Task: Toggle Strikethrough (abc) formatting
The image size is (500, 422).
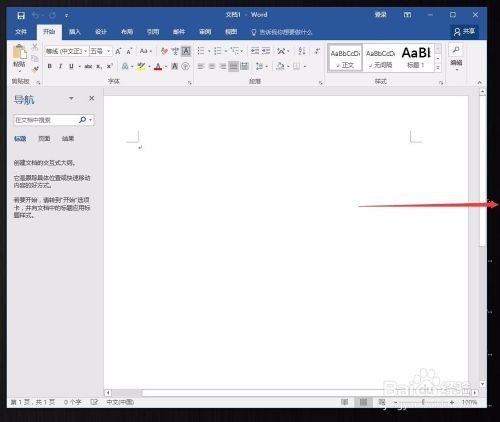Action: coord(88,66)
